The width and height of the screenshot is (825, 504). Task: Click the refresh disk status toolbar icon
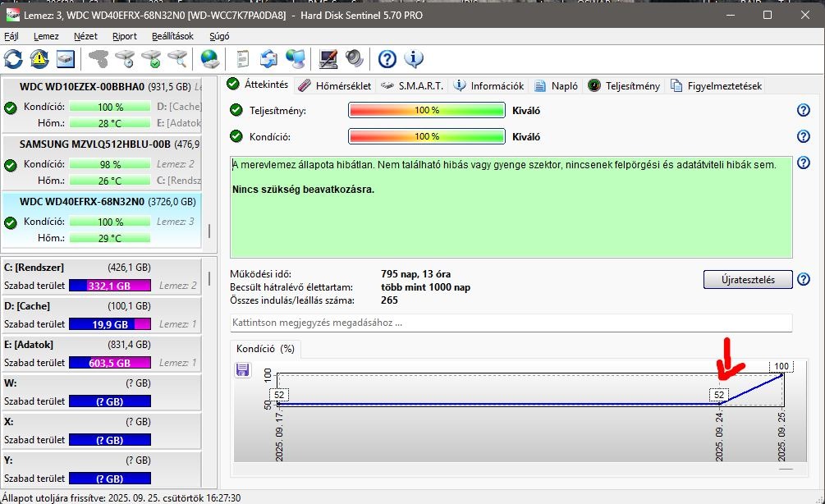pyautogui.click(x=13, y=59)
